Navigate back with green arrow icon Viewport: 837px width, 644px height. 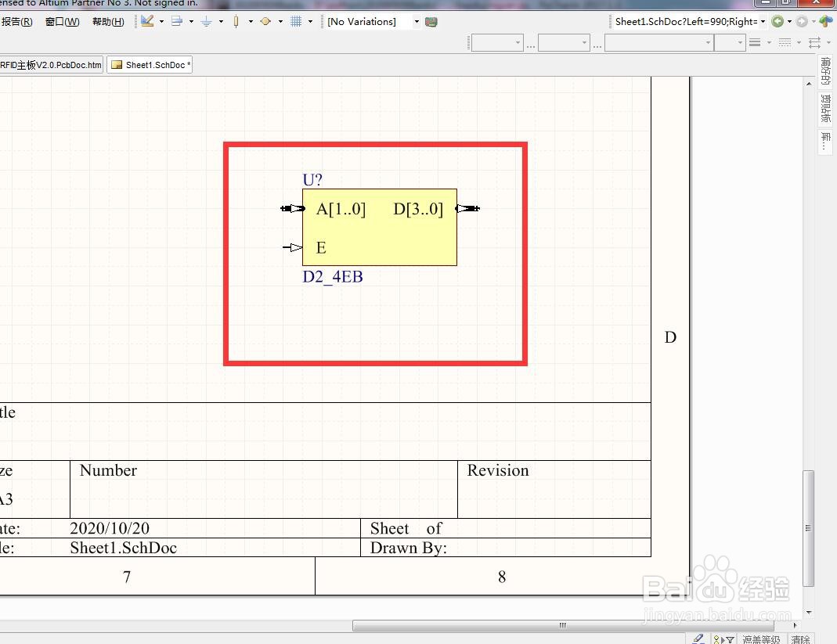777,21
